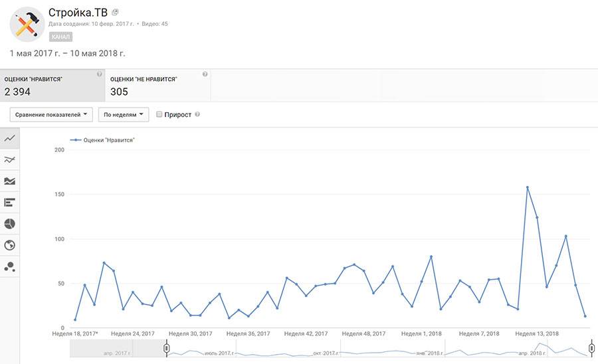The width and height of the screenshot is (598, 364).
Task: Click the help icon next to Прирост
Action: (197, 114)
